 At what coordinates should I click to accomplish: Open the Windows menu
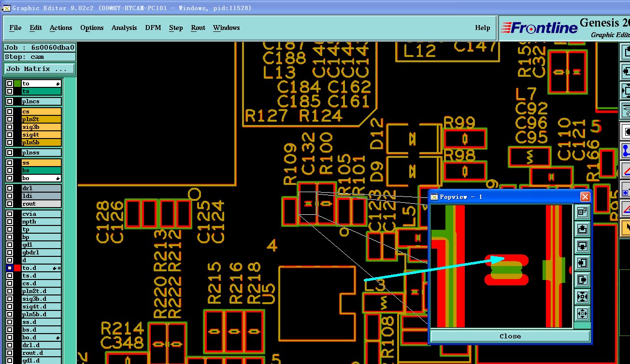[226, 28]
